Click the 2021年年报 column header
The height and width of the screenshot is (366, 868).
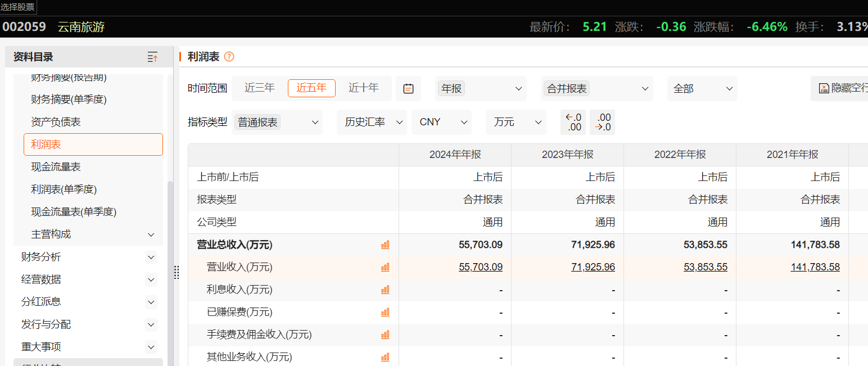click(793, 155)
